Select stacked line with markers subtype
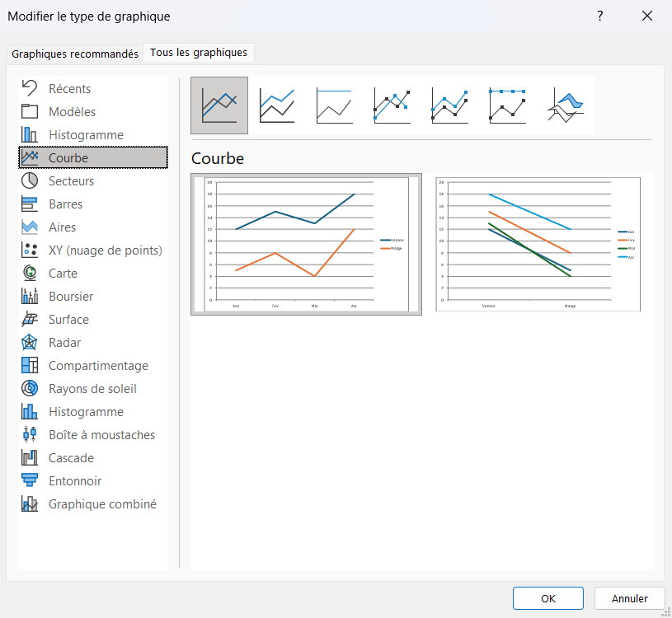The width and height of the screenshot is (672, 618). click(449, 105)
